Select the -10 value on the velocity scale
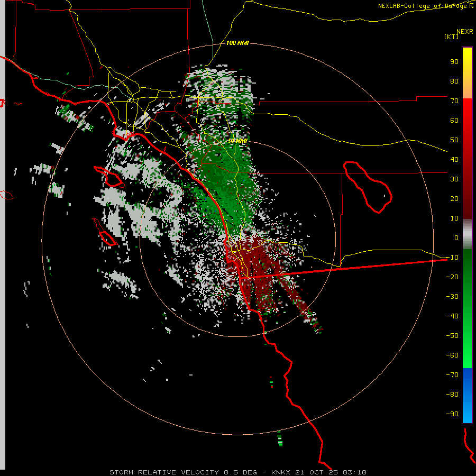 click(x=452, y=258)
